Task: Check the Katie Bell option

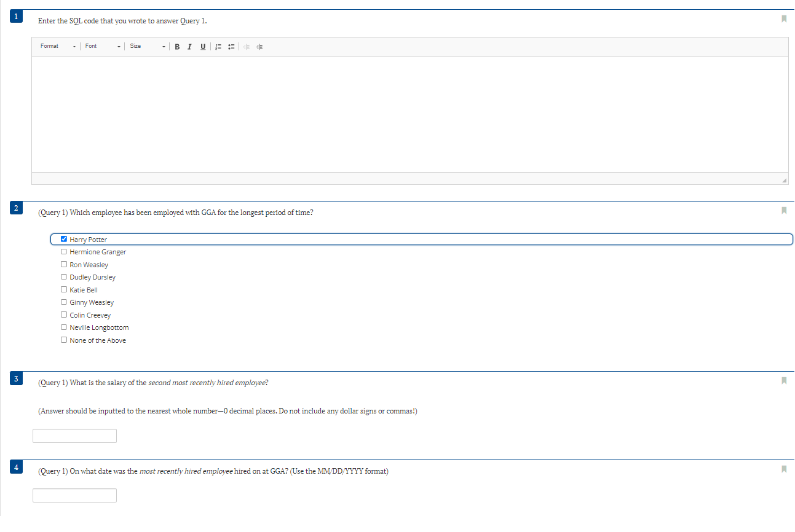Action: tap(64, 289)
